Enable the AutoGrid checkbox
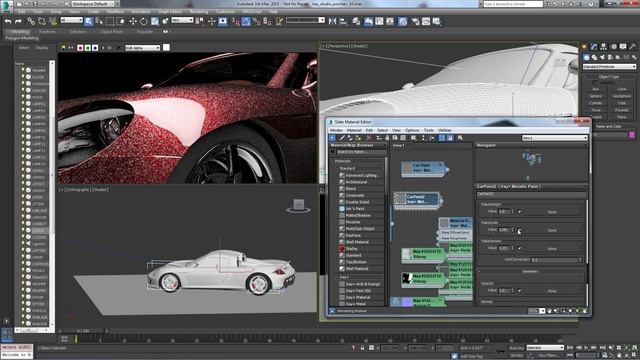 click(x=595, y=82)
